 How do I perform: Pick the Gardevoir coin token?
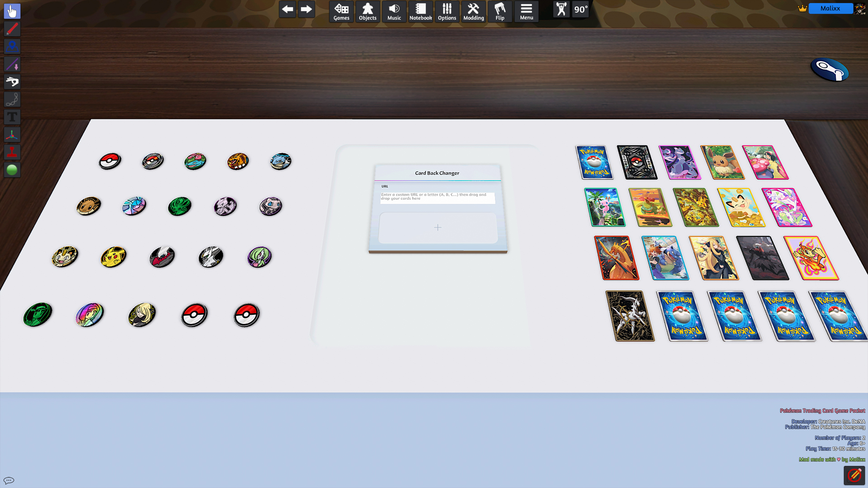(259, 257)
